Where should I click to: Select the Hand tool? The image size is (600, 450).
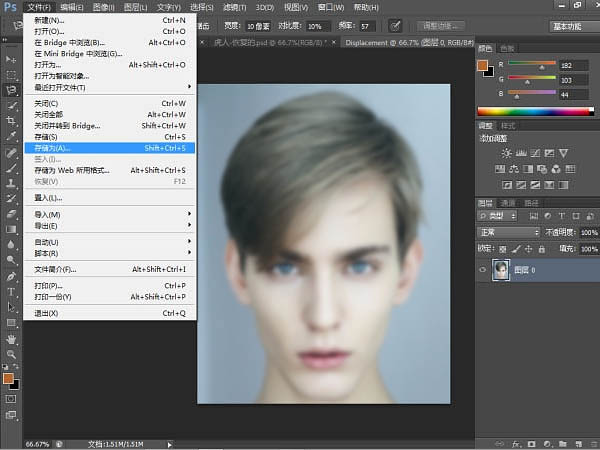pos(11,339)
